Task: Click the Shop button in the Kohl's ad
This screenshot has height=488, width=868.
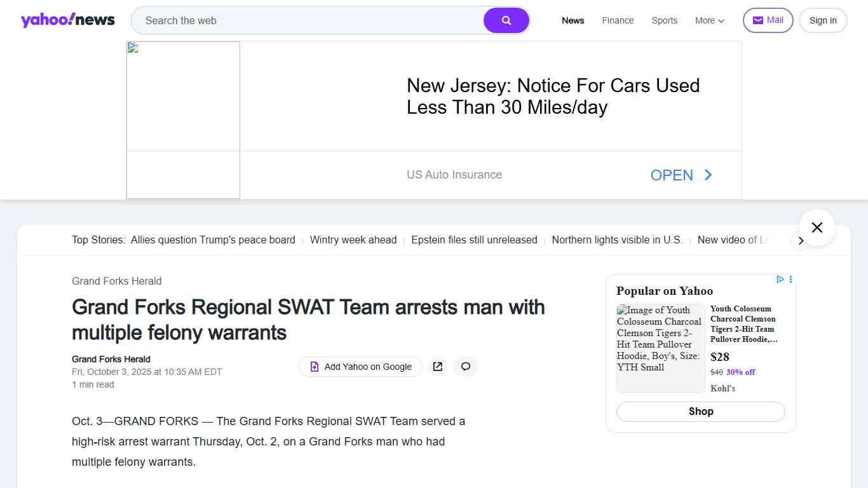Action: pos(700,412)
